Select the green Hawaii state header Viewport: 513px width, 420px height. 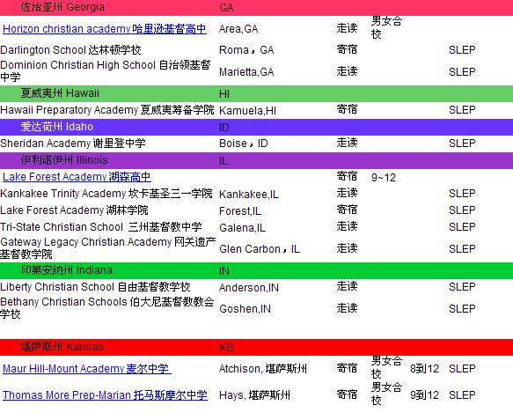point(257,93)
